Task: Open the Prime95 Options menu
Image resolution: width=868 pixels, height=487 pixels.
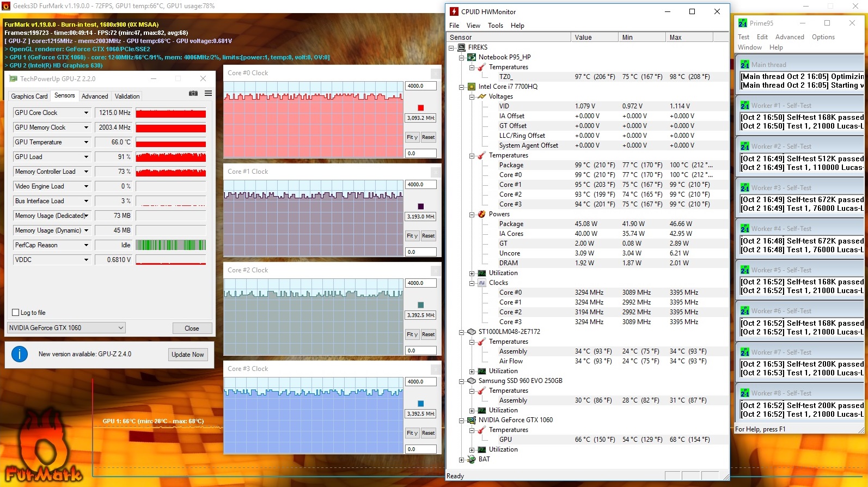Action: point(823,37)
